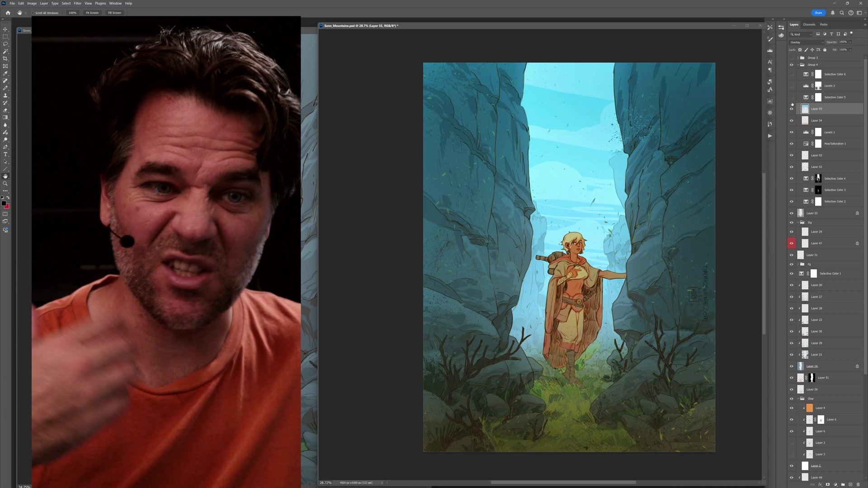
Task: Pick the Eyedropper tool
Action: (x=5, y=73)
